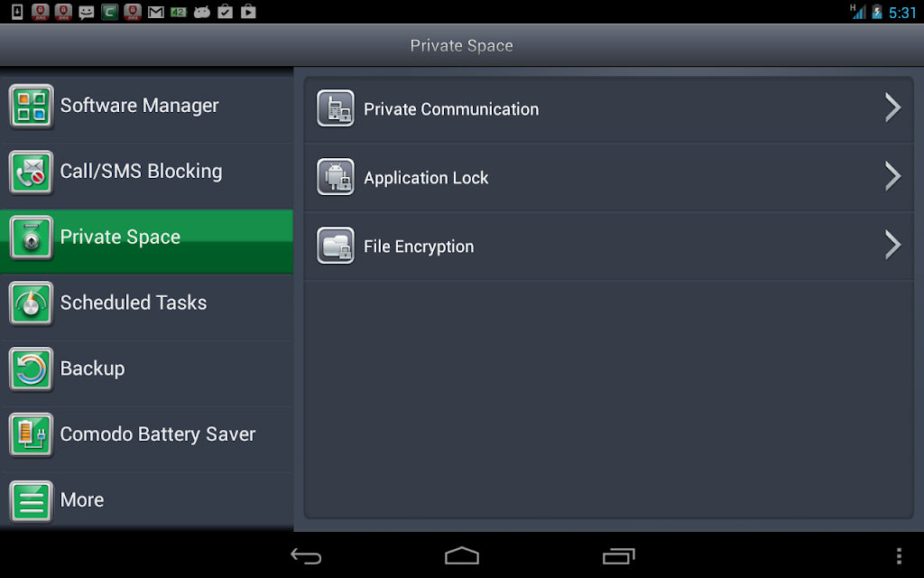Viewport: 924px width, 578px height.
Task: Switch to the Scheduled Tasks menu item
Action: [x=147, y=303]
